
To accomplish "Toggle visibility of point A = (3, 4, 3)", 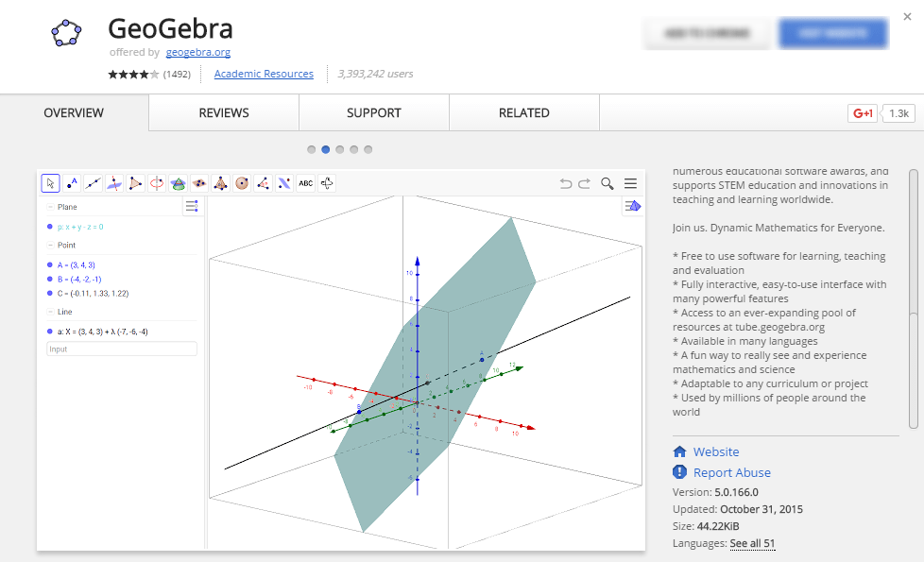I will click(49, 265).
